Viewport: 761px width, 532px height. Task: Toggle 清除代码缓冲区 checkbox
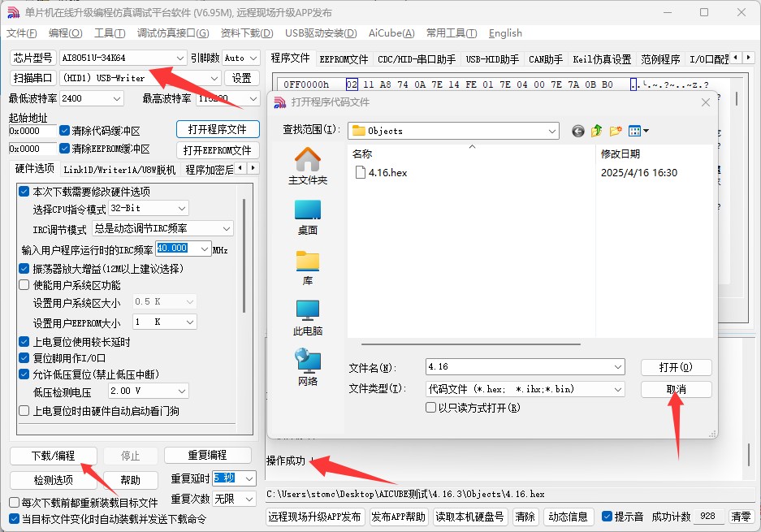pos(64,131)
